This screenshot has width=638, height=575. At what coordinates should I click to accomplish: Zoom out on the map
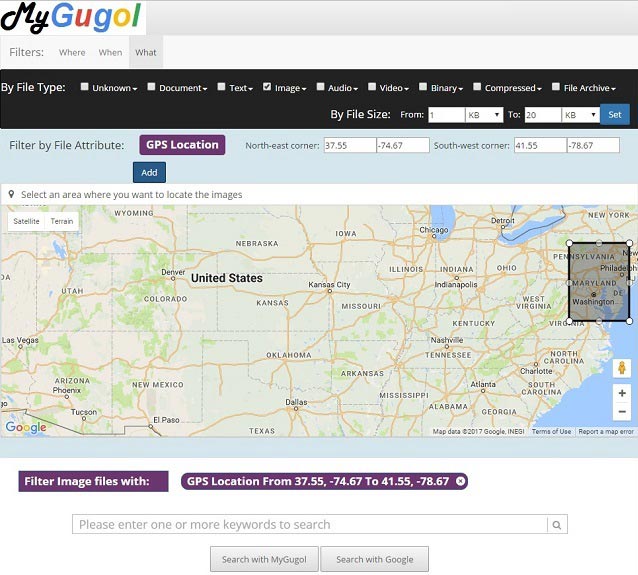tap(622, 411)
